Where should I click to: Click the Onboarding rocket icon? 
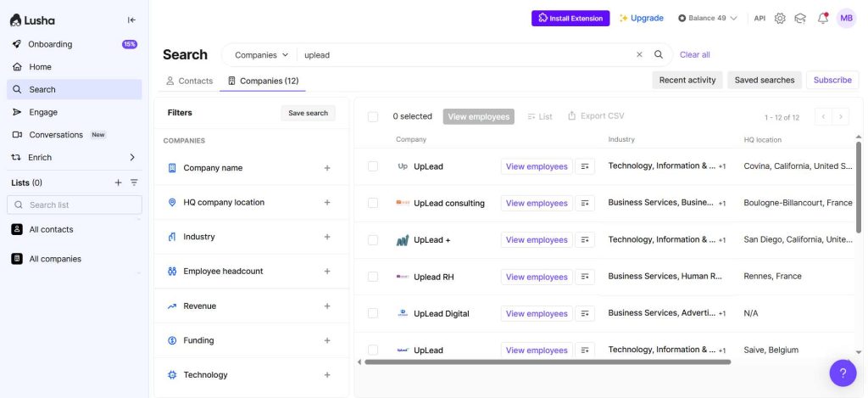[17, 44]
